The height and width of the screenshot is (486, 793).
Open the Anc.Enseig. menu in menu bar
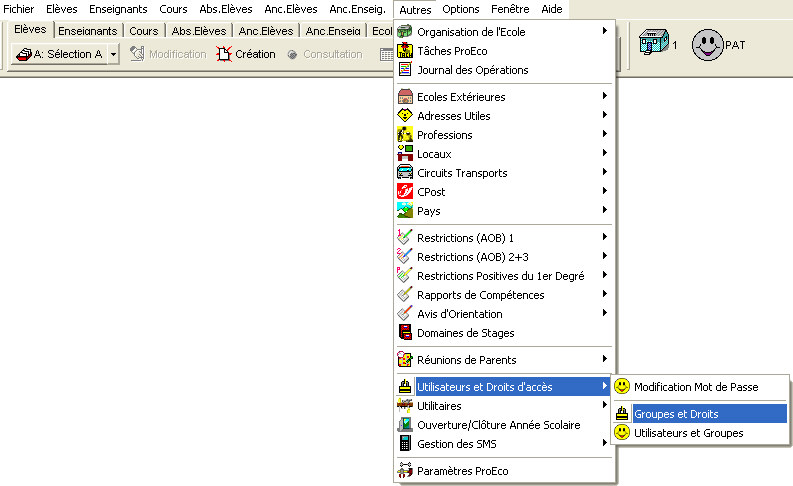coord(357,9)
